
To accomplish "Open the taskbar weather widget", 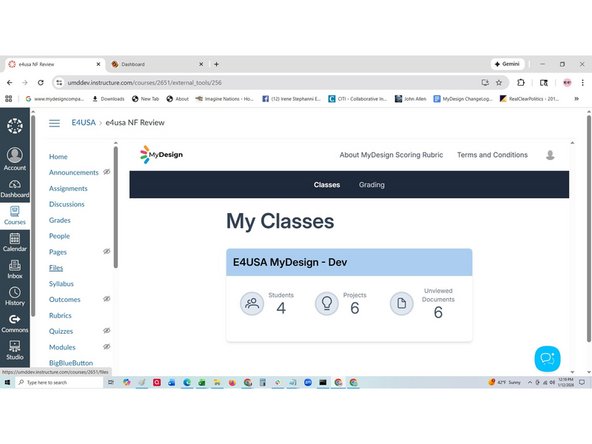I will point(504,382).
